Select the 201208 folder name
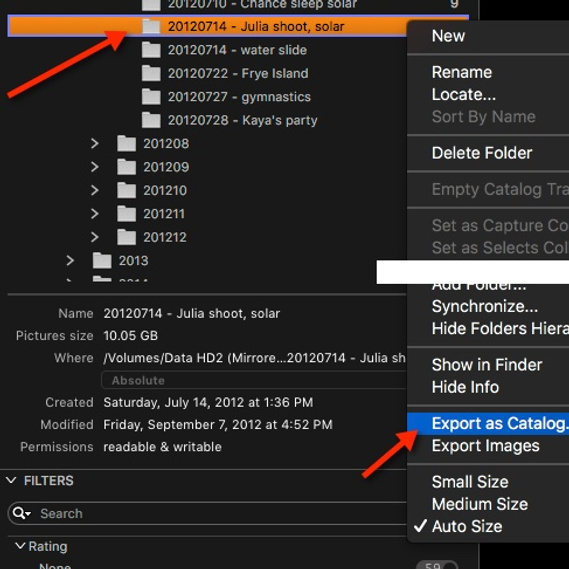Viewport: 569px width, 569px height. (166, 144)
